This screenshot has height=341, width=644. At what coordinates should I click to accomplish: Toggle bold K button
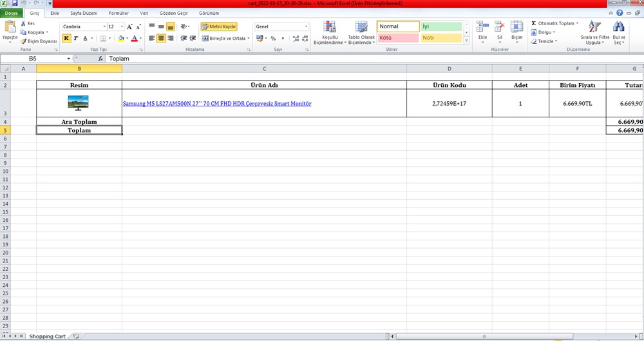(66, 38)
